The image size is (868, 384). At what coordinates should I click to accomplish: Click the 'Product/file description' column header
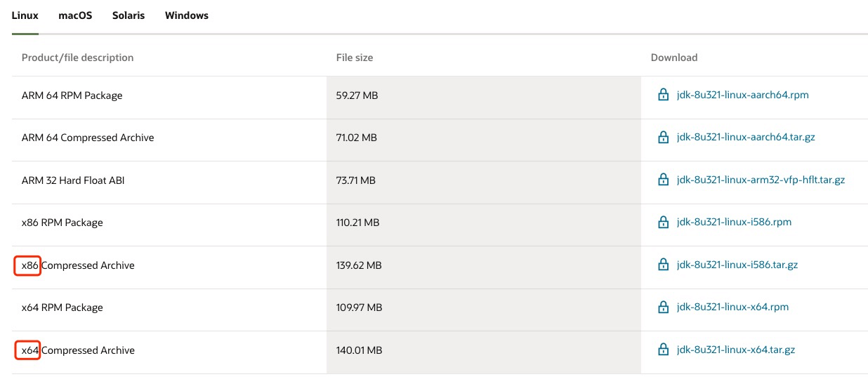(x=77, y=58)
